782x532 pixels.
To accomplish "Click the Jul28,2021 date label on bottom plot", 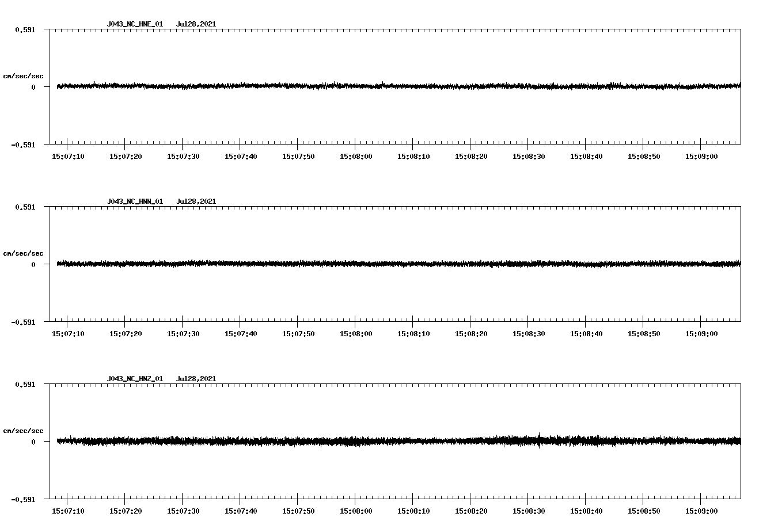I will click(x=196, y=378).
